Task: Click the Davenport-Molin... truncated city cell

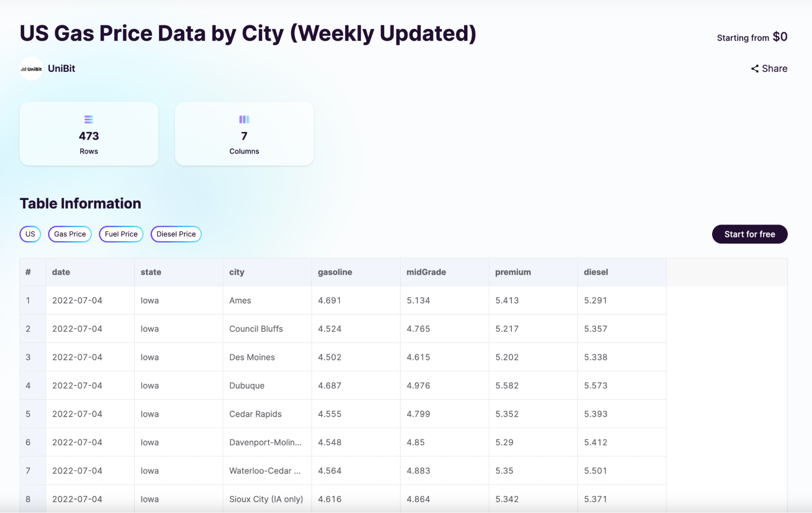Action: (x=265, y=442)
